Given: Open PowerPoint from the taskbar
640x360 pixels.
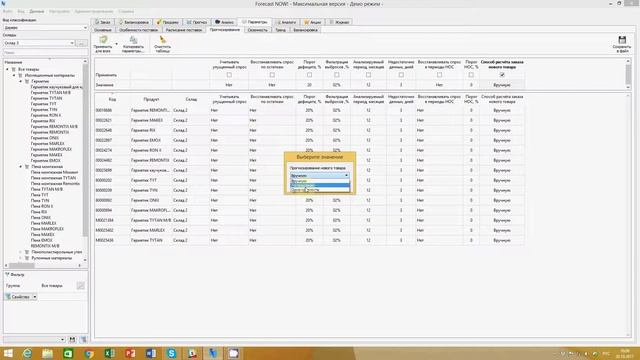Looking at the screenshot, I should [130, 353].
